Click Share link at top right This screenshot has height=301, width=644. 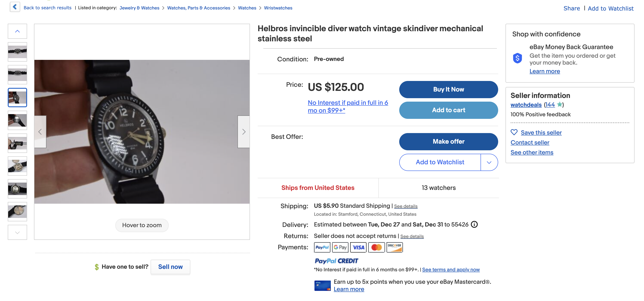[571, 8]
